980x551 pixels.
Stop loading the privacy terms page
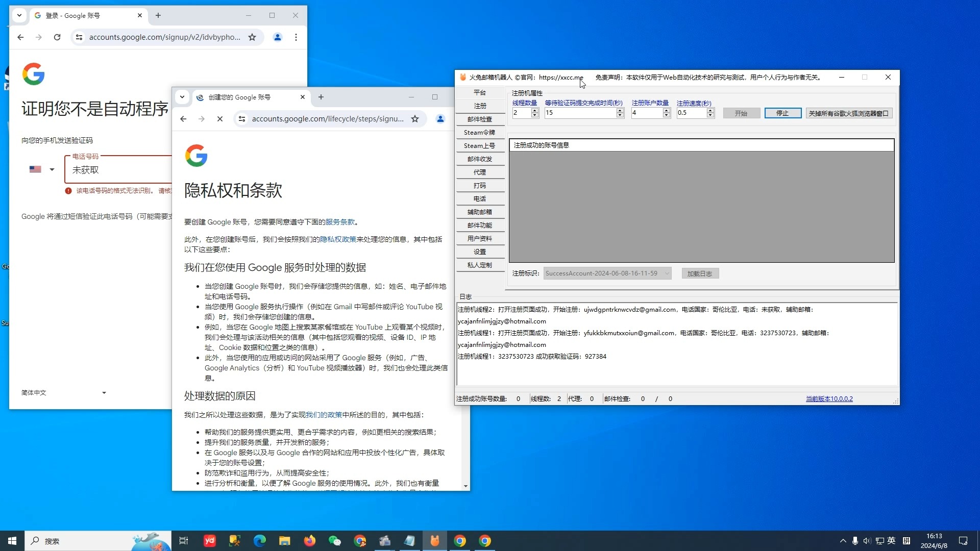pos(220,119)
